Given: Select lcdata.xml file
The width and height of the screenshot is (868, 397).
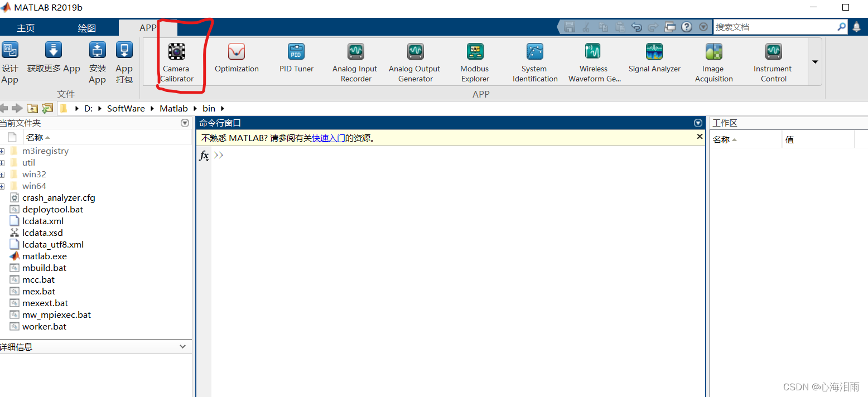Looking at the screenshot, I should pos(43,221).
